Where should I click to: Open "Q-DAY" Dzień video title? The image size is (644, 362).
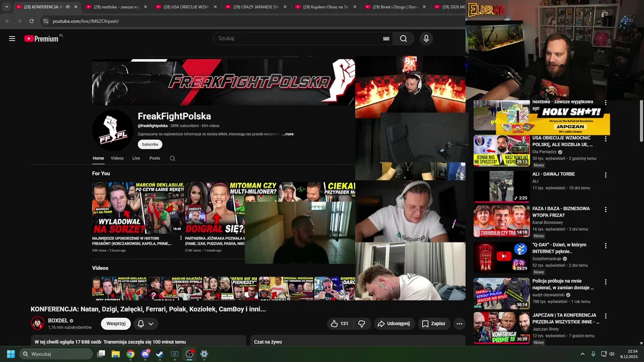pyautogui.click(x=559, y=248)
